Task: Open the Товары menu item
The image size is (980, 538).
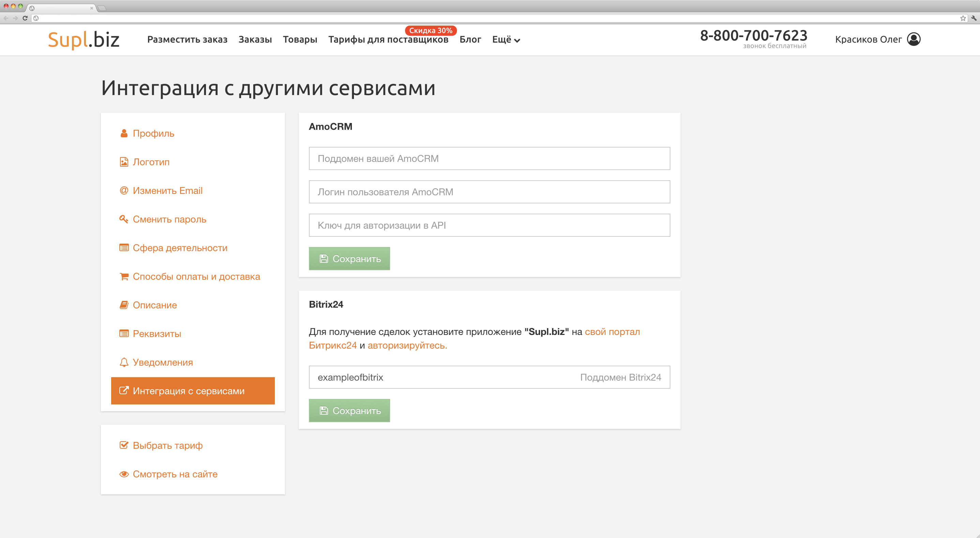Action: click(x=300, y=40)
